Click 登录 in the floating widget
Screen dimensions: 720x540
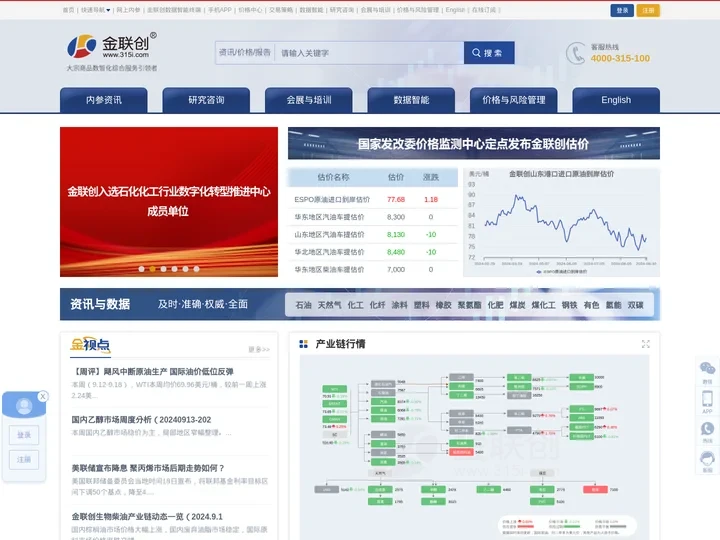(x=24, y=435)
